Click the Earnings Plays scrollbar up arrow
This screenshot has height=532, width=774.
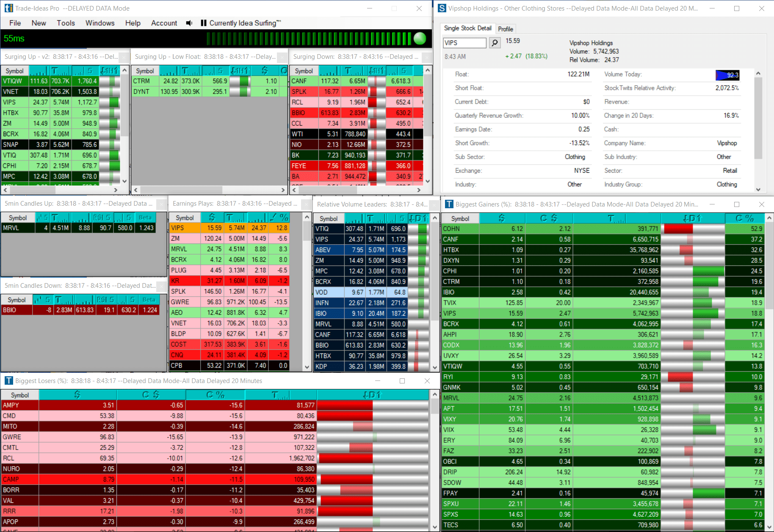[x=307, y=217]
